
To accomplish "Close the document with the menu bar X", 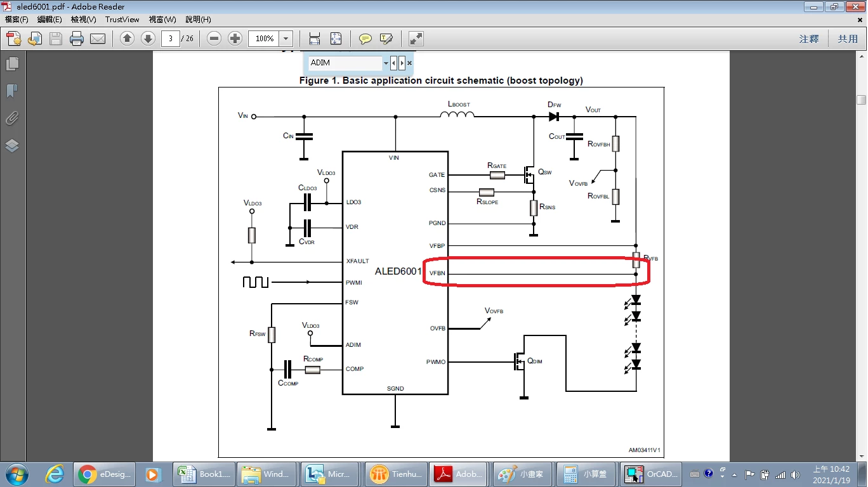I will (860, 20).
